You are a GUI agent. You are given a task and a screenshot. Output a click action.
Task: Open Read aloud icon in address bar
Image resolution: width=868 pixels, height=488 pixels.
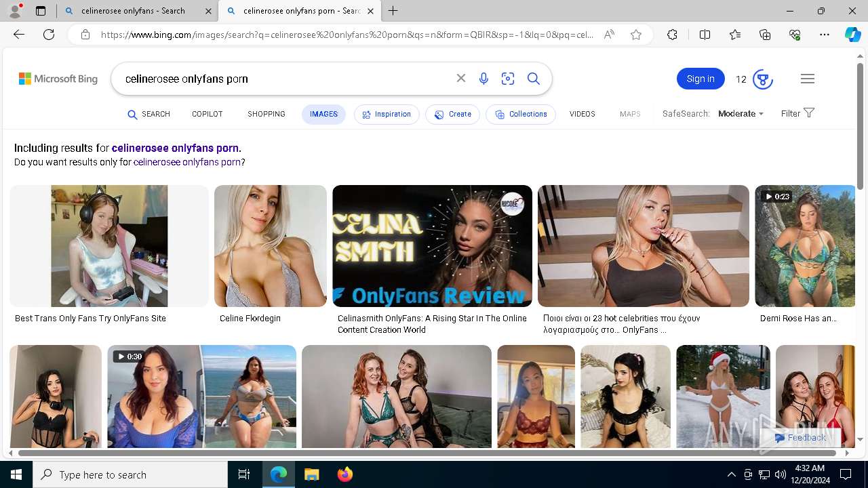click(609, 35)
